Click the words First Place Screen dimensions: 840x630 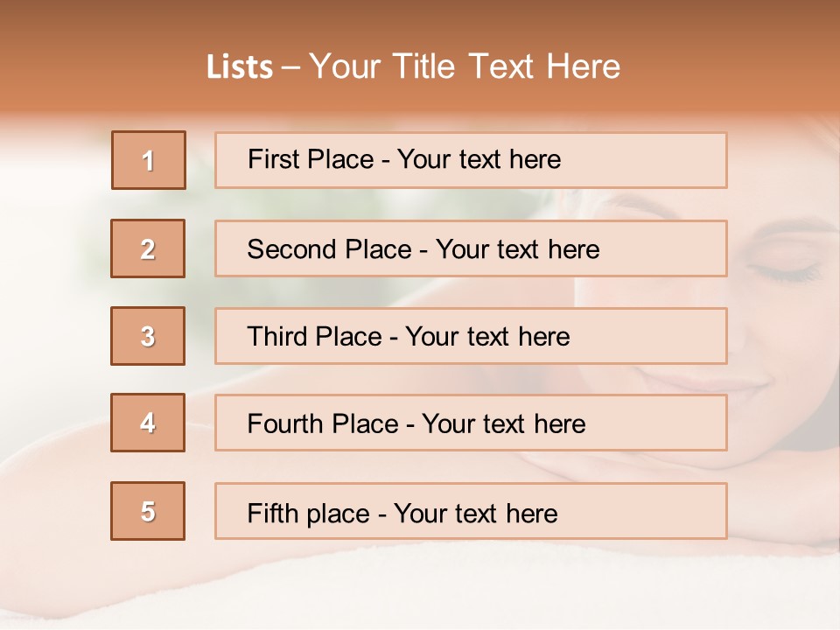click(x=311, y=159)
